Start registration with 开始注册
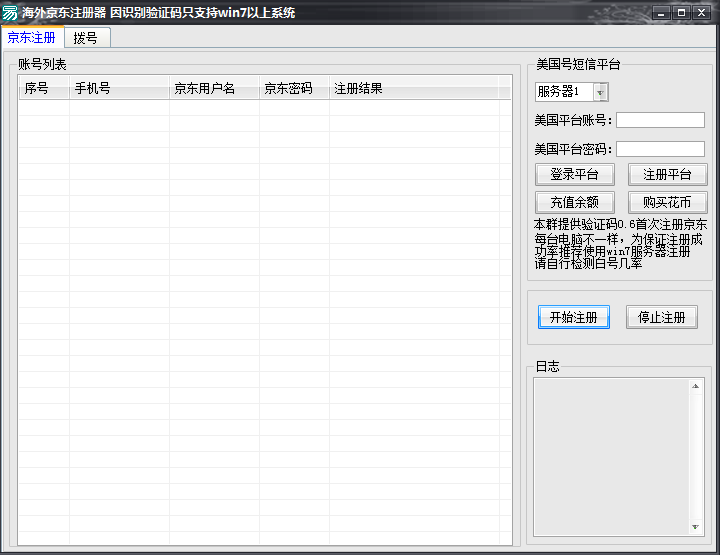The image size is (720, 555). (574, 317)
